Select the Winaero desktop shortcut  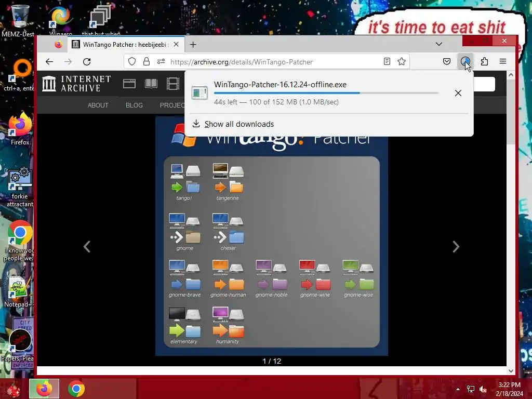pyautogui.click(x=60, y=21)
